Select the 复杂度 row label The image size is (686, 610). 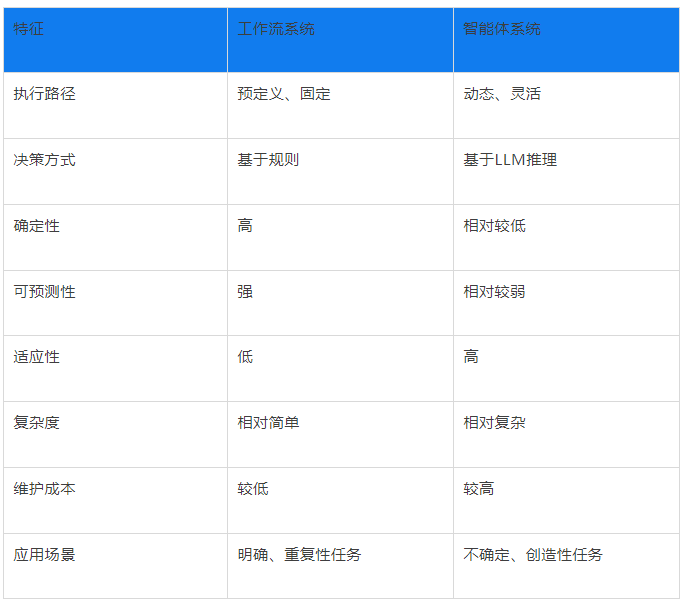point(116,435)
